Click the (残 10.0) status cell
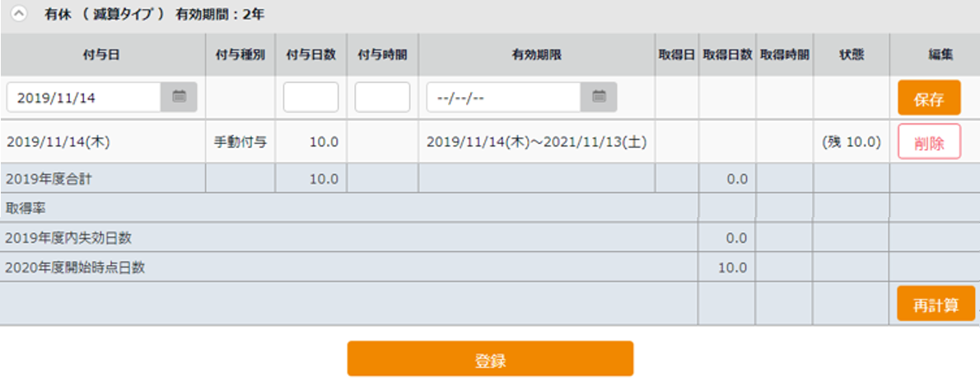The height and width of the screenshot is (381, 980). 852,142
